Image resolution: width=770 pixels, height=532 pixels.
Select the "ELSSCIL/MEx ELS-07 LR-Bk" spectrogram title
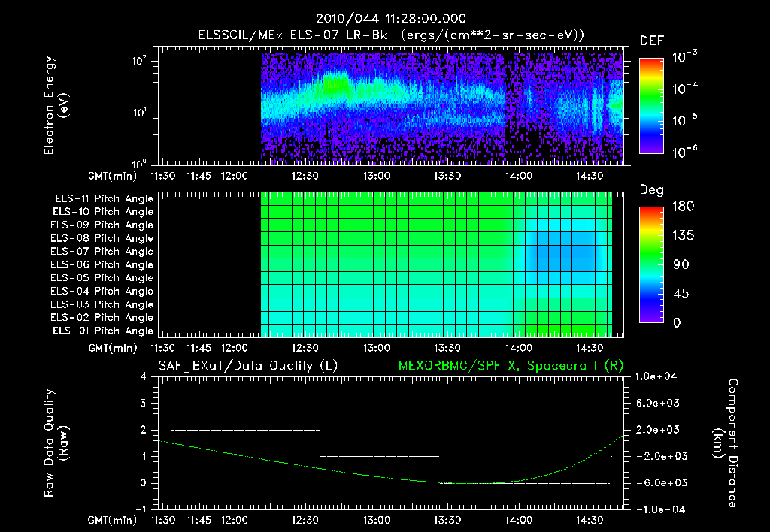click(293, 35)
